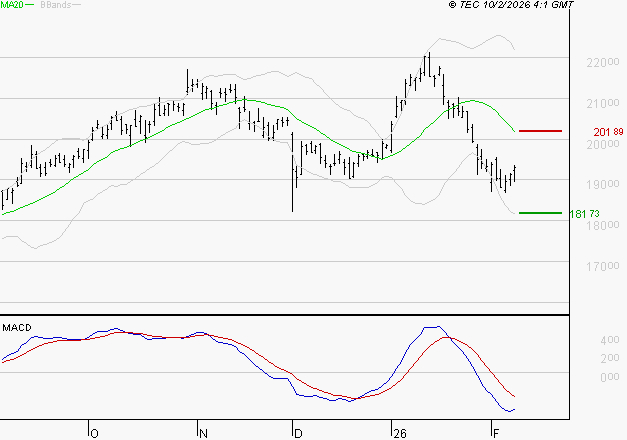Select the 19000 price axis label
The height and width of the screenshot is (440, 627).
[603, 185]
